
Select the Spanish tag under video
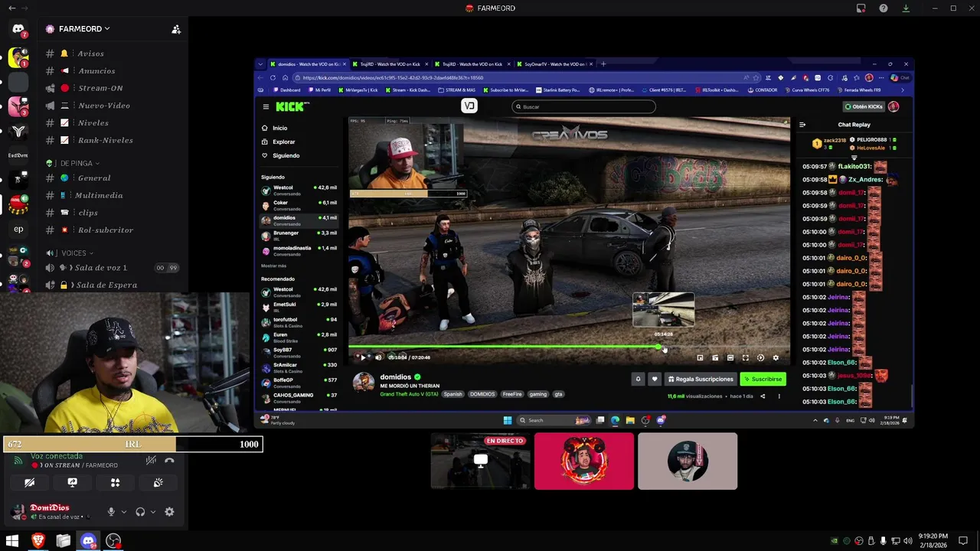[x=453, y=394]
